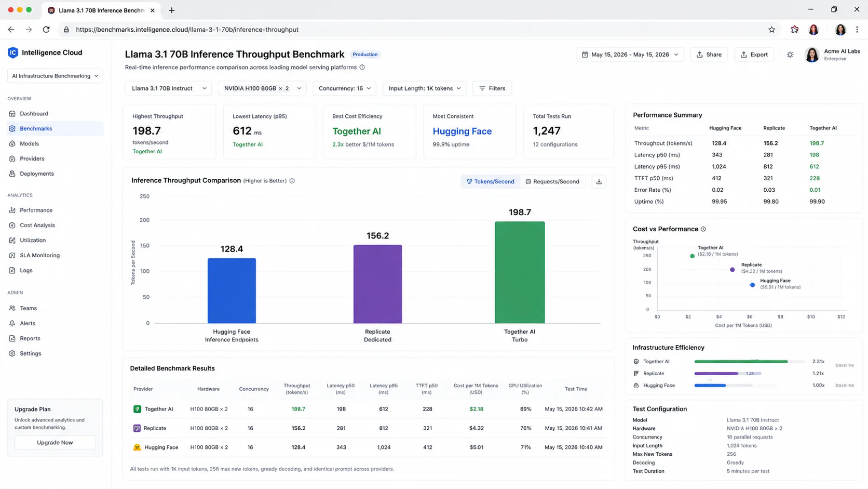Image resolution: width=868 pixels, height=489 pixels.
Task: Click the $2.18 cost value in results table
Action: click(x=476, y=409)
